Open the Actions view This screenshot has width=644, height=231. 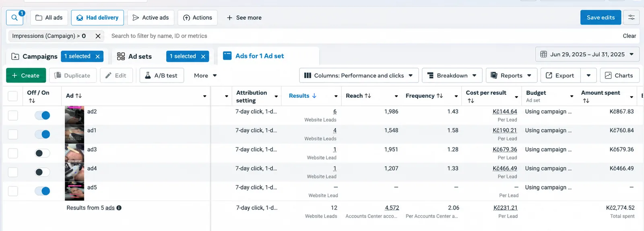198,18
